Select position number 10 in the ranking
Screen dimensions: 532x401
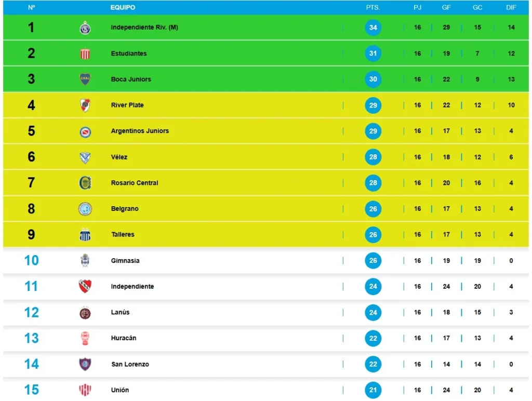coord(31,261)
